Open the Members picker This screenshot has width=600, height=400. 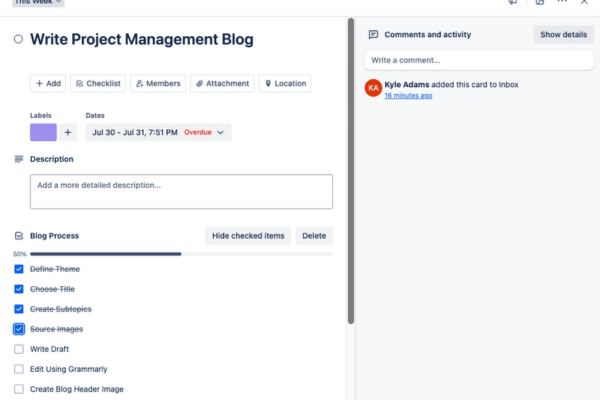157,84
